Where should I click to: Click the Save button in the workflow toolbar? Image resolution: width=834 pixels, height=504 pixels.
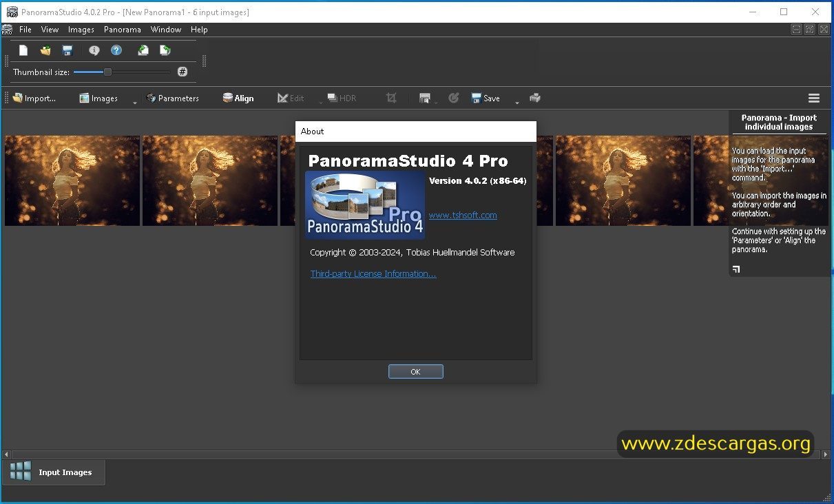point(486,98)
